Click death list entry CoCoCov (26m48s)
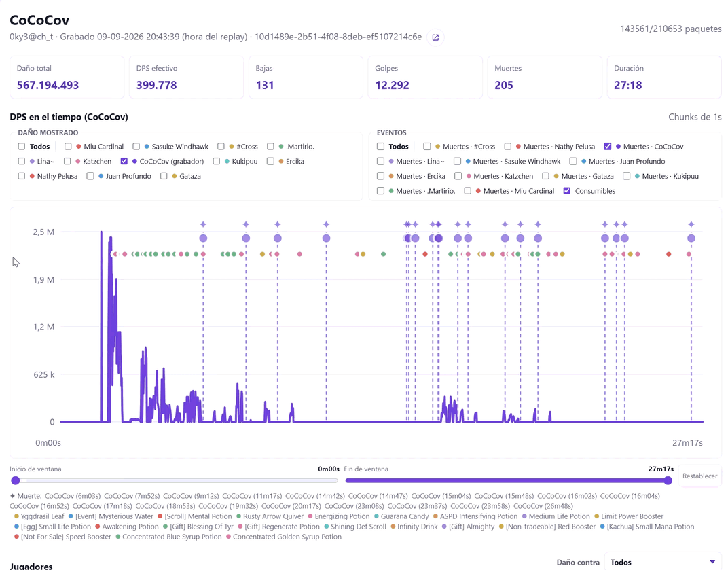728x570 pixels. tap(543, 506)
